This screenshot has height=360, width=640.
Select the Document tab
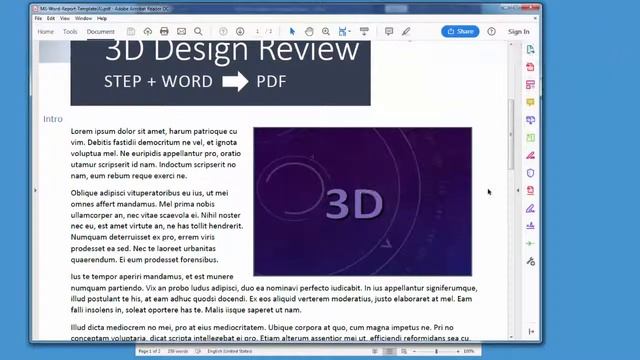pos(100,31)
